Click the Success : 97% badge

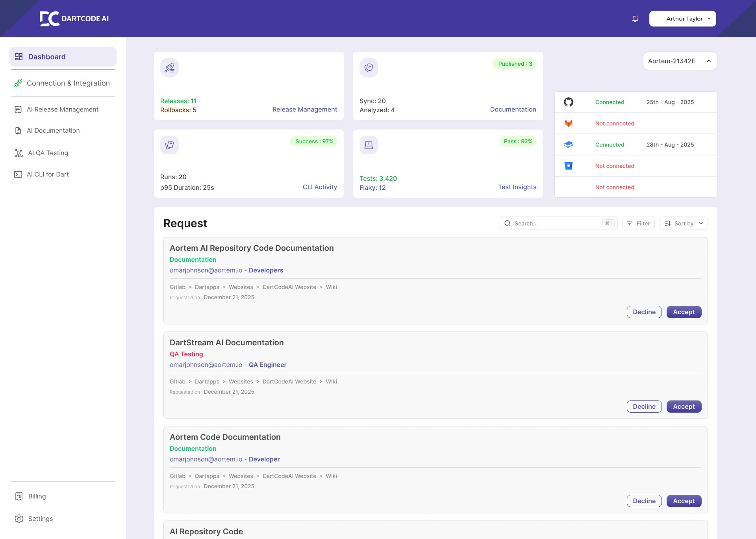point(314,141)
